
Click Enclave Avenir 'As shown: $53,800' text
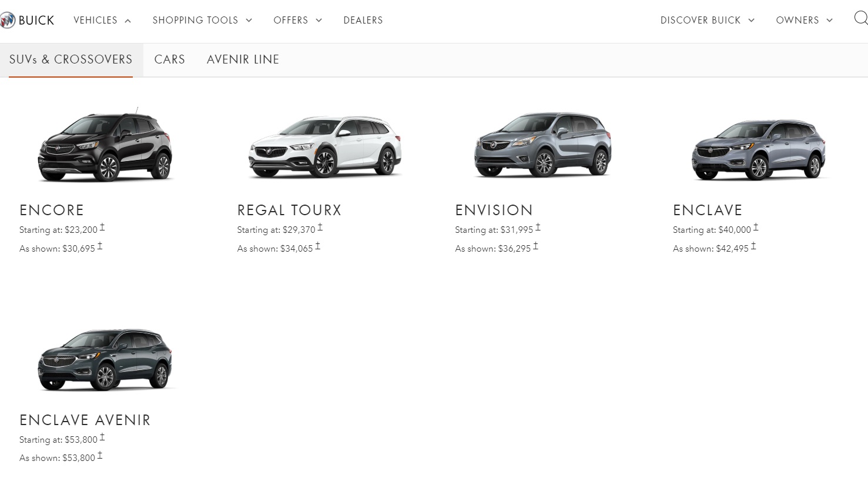57,458
